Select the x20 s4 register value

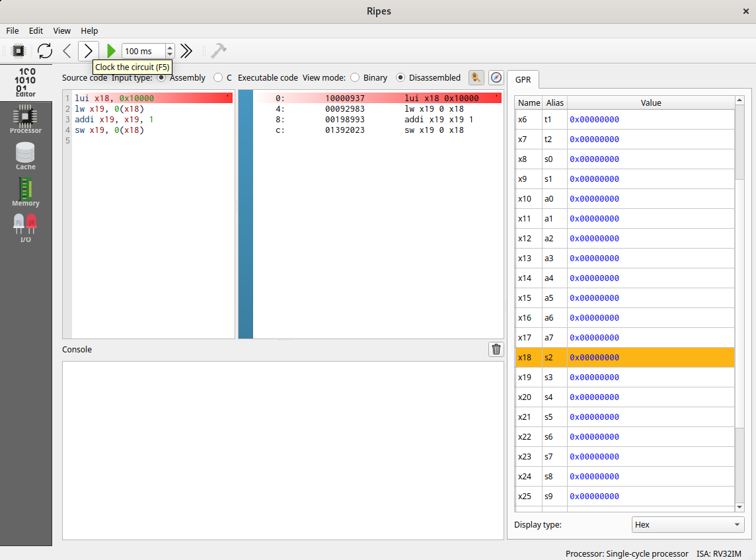click(x=651, y=397)
